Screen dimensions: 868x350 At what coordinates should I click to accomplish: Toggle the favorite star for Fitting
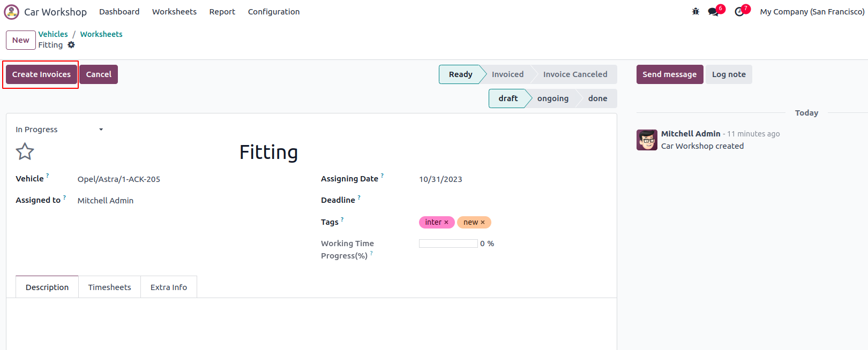click(x=25, y=151)
